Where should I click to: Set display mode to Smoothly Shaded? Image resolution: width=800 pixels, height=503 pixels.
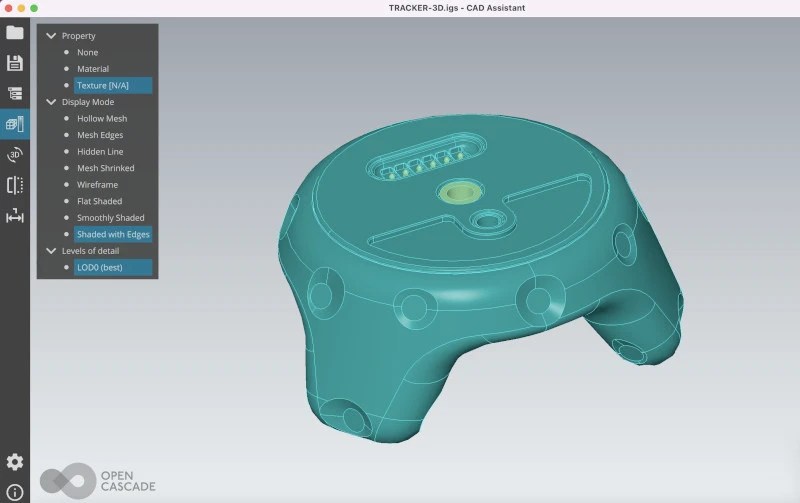click(x=111, y=218)
